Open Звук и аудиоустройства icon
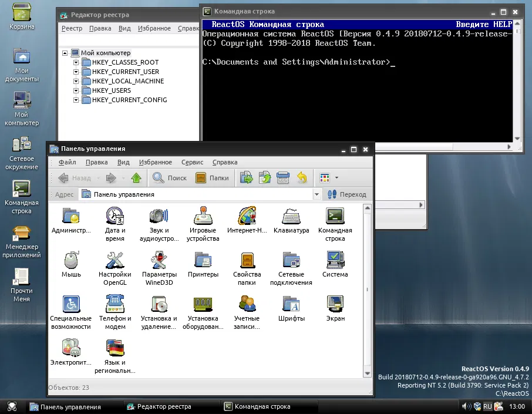The width and height of the screenshot is (532, 414). tap(159, 217)
